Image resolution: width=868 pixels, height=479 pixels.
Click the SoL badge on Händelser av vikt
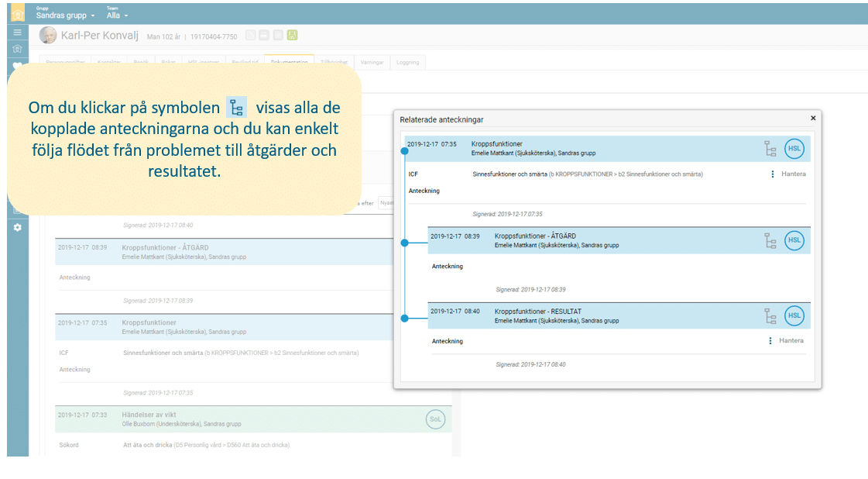point(436,419)
